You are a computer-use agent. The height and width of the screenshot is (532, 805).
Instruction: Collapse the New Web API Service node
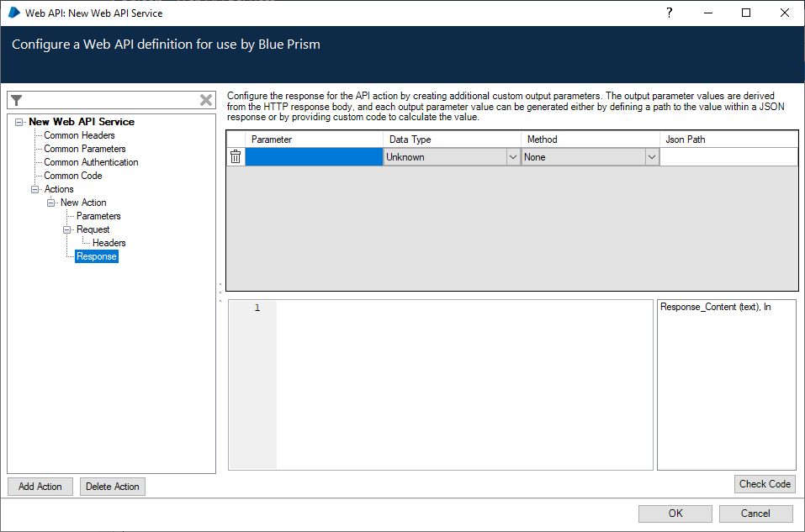click(x=19, y=122)
